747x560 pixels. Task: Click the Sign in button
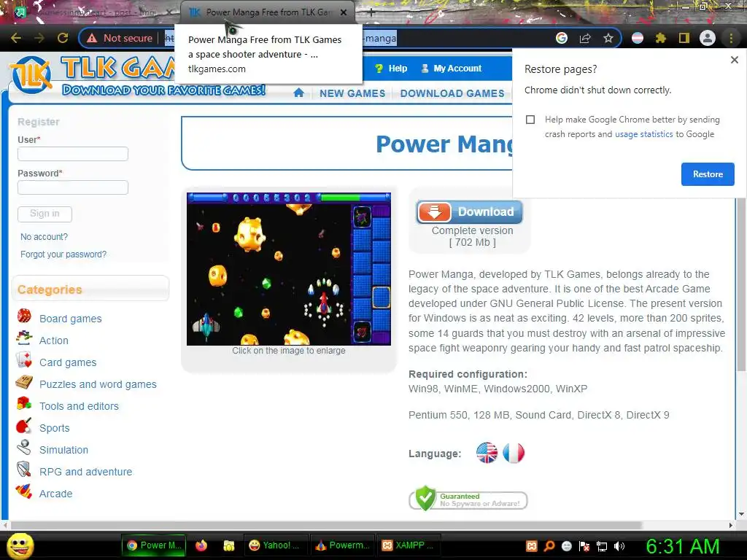(44, 214)
